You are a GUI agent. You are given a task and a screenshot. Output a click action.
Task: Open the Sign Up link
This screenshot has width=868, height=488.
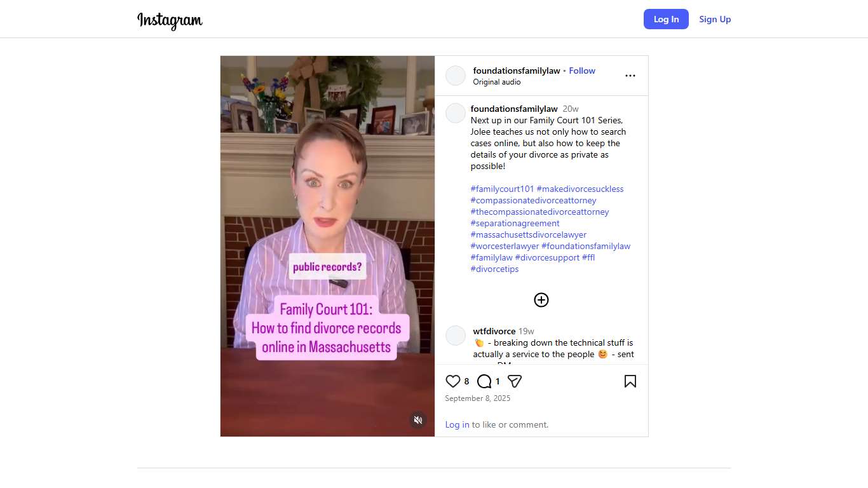coord(715,19)
